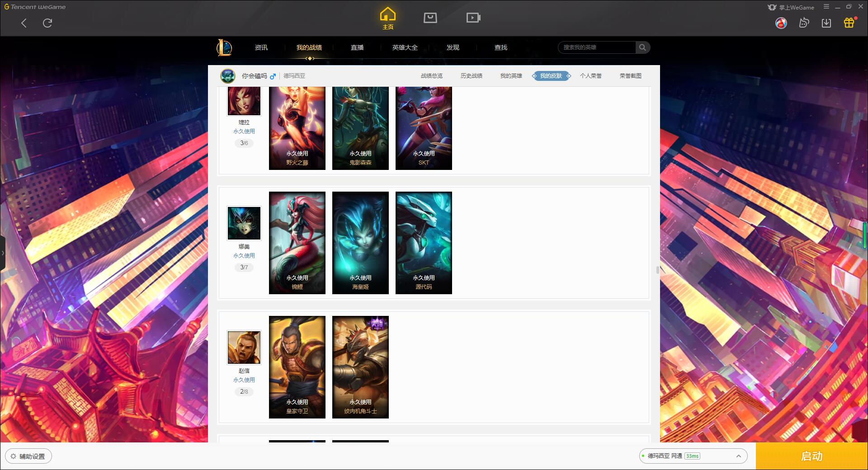Screen dimensions: 868x470
Task: Open the user avatar icon in top bar
Action: point(781,23)
